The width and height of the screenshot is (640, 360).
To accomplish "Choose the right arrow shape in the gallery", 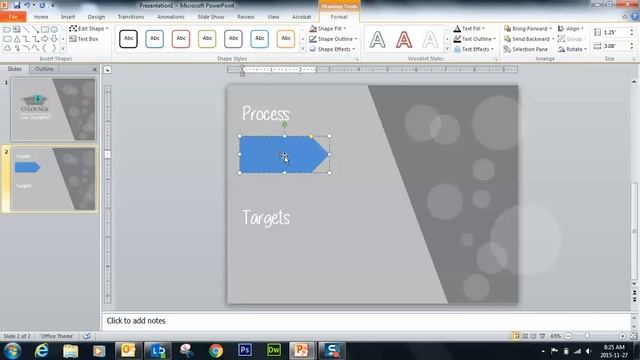I will pyautogui.click(x=44, y=39).
